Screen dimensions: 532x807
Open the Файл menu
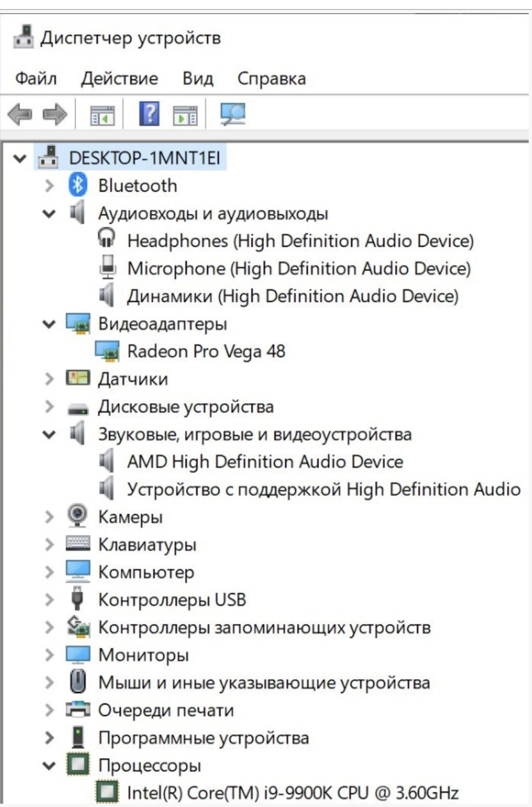(36, 78)
